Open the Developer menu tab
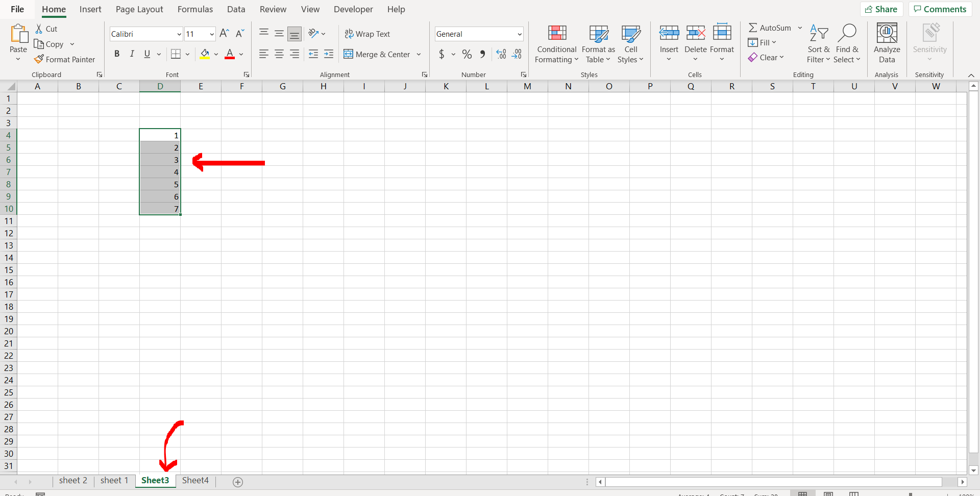This screenshot has width=980, height=496. point(353,9)
